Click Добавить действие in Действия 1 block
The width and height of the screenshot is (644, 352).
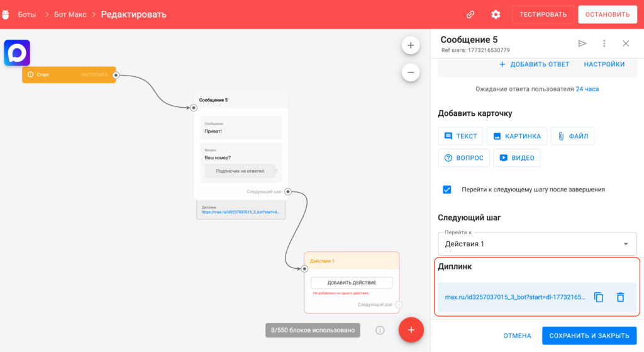point(352,283)
